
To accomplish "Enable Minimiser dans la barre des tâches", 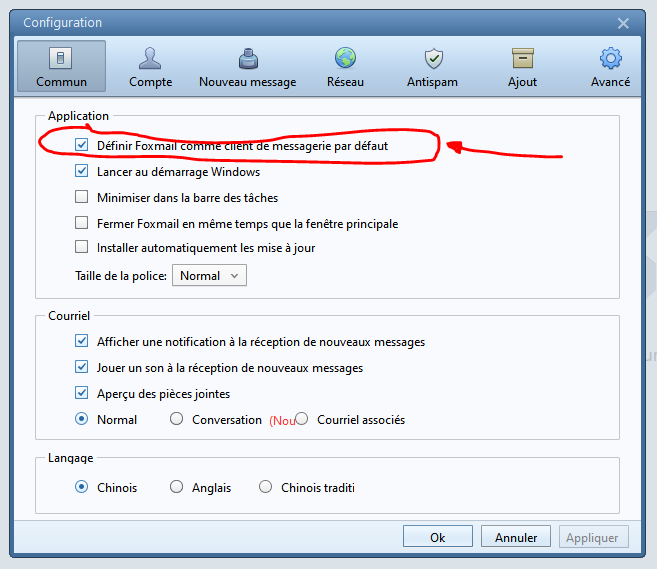I will [x=81, y=197].
